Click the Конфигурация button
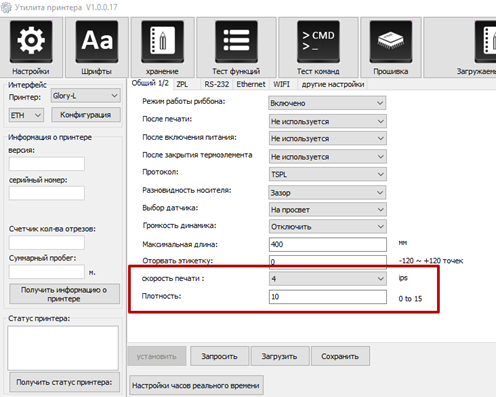The image size is (496, 397). click(x=86, y=115)
